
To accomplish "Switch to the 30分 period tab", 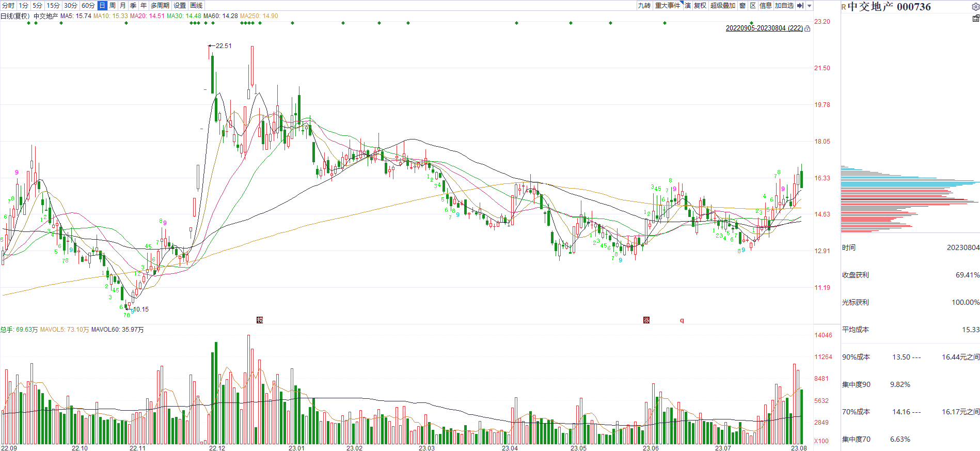I will 71,6.
